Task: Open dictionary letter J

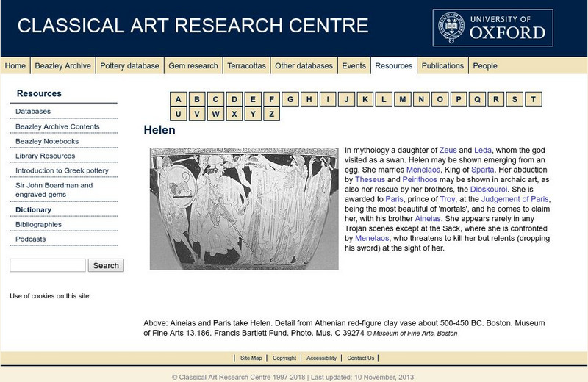Action: click(x=346, y=99)
